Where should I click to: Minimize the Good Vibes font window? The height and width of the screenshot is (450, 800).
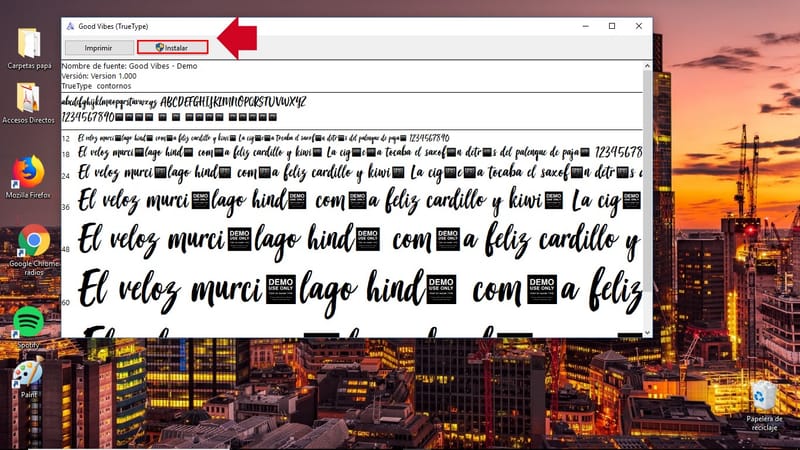[586, 26]
